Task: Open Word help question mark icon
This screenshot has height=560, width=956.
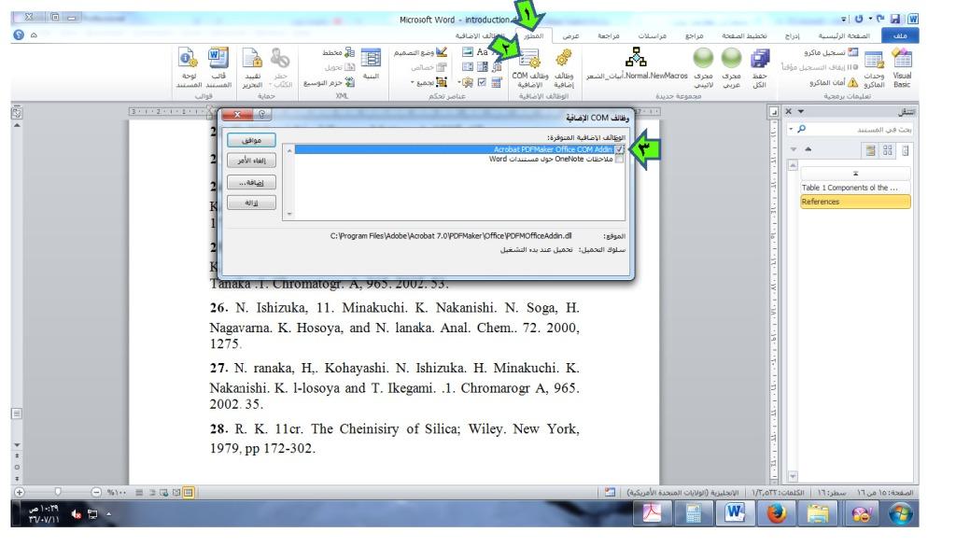Action: pyautogui.click(x=19, y=35)
